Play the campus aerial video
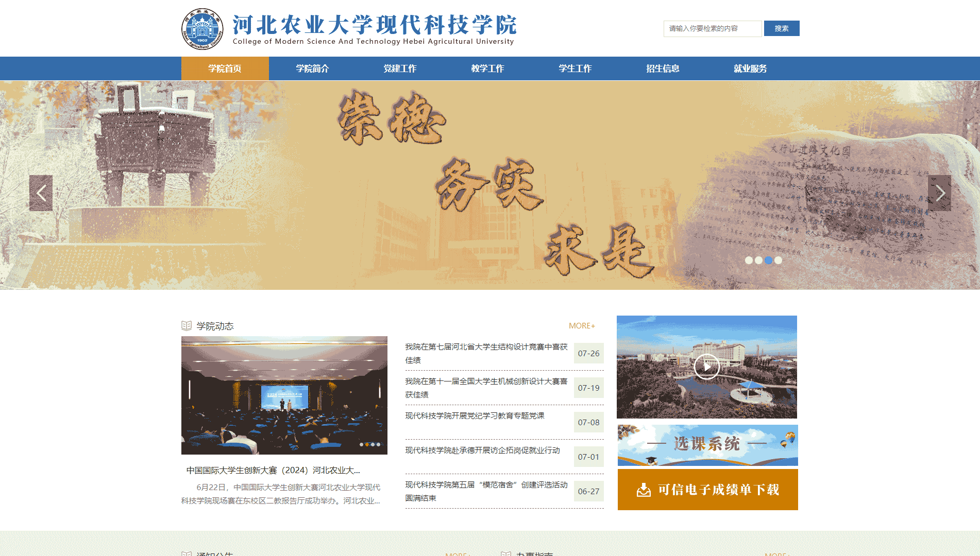Screen dimensions: 980x556 706,367
